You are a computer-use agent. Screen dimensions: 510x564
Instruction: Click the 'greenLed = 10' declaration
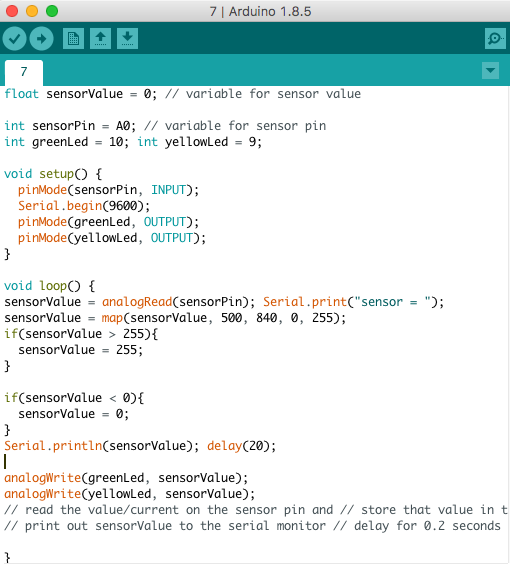pos(78,142)
